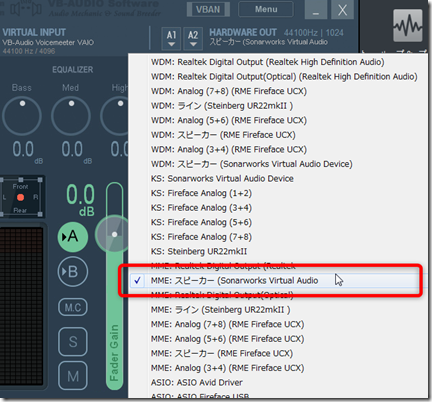Click the EQUALIZER section label
This screenshot has height=402, width=432.
pos(73,70)
